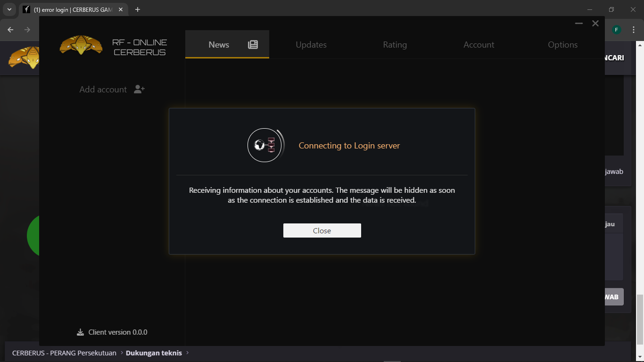Go back in the browser
This screenshot has width=644, height=362.
coord(11,30)
